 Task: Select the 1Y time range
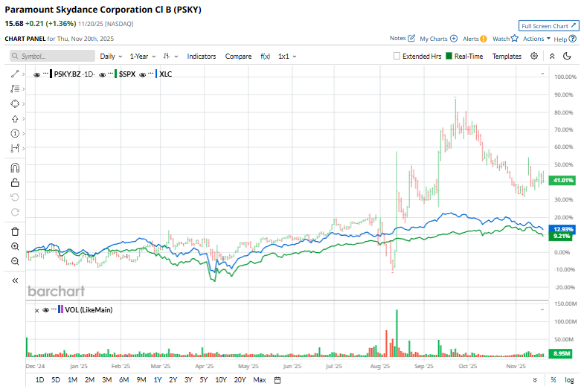pyautogui.click(x=158, y=379)
